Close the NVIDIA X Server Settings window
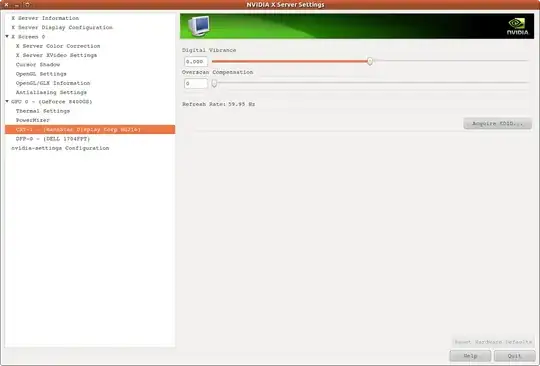The image size is (540, 366). (x=6, y=4)
